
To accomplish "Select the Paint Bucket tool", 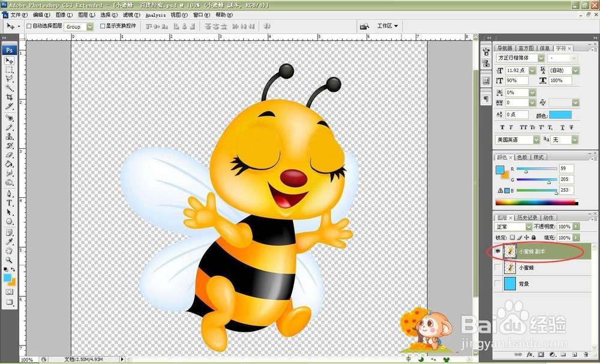I will pos(9,164).
